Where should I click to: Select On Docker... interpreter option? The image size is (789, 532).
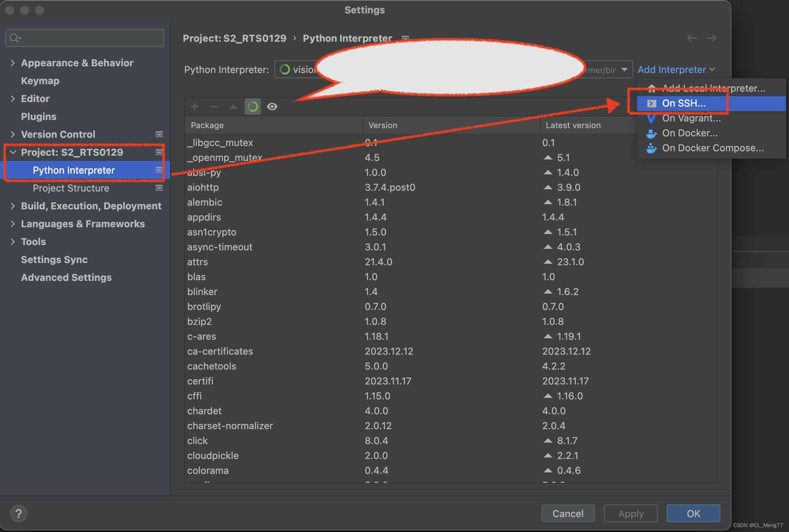[691, 133]
